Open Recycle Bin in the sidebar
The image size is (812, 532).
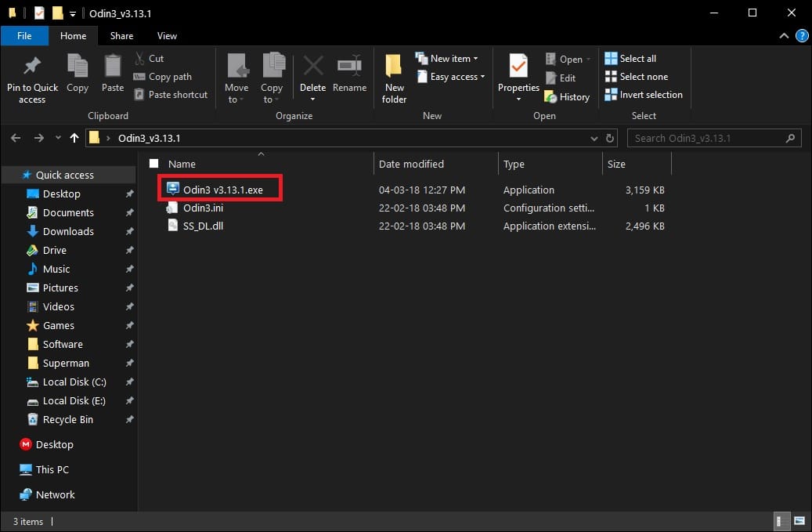coord(68,420)
